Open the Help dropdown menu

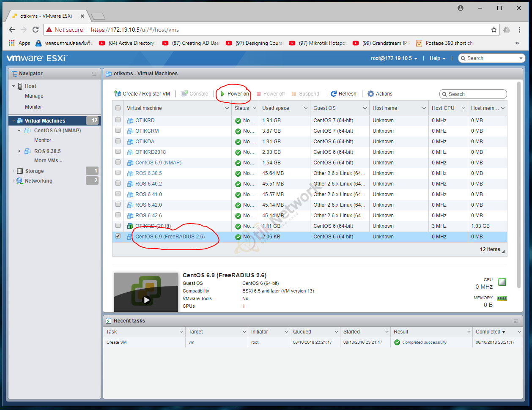[438, 58]
